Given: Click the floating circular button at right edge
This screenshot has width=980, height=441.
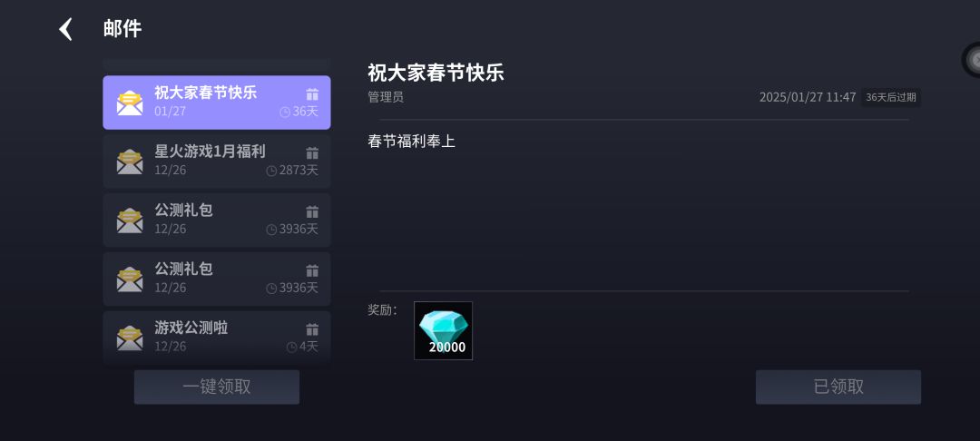Looking at the screenshot, I should pyautogui.click(x=972, y=60).
